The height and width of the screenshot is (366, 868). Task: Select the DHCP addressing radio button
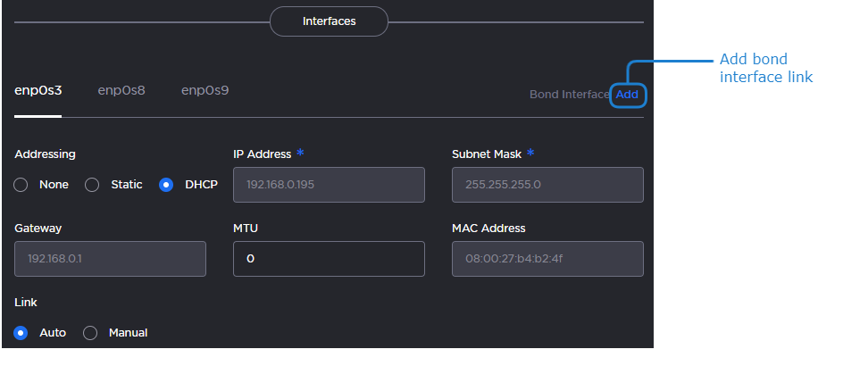point(166,185)
